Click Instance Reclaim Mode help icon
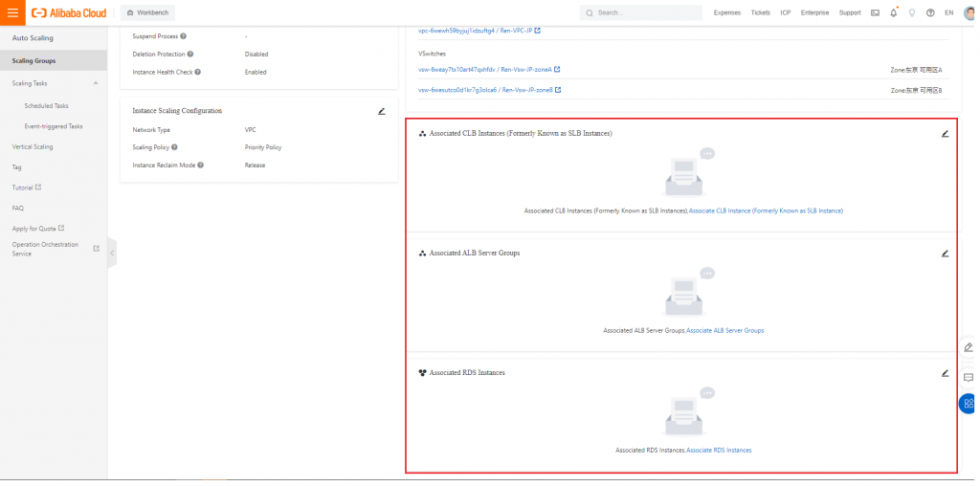The height and width of the screenshot is (486, 980). tap(201, 166)
